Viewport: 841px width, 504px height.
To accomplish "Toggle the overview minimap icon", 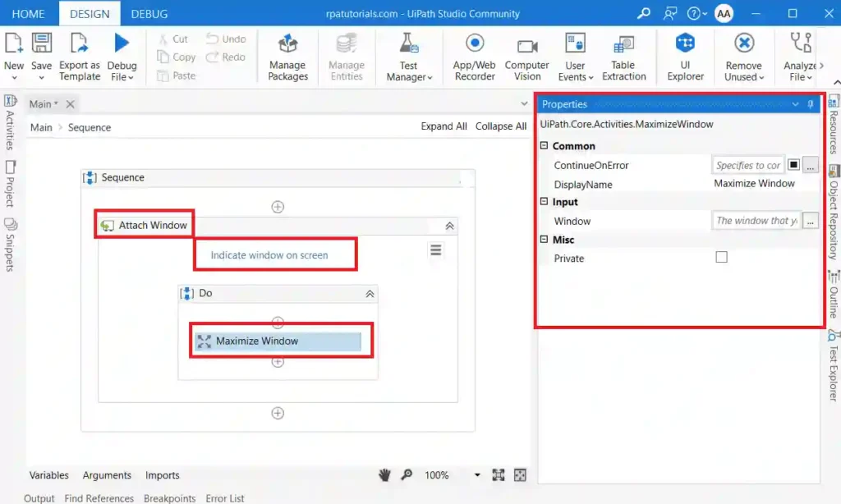I will [520, 475].
